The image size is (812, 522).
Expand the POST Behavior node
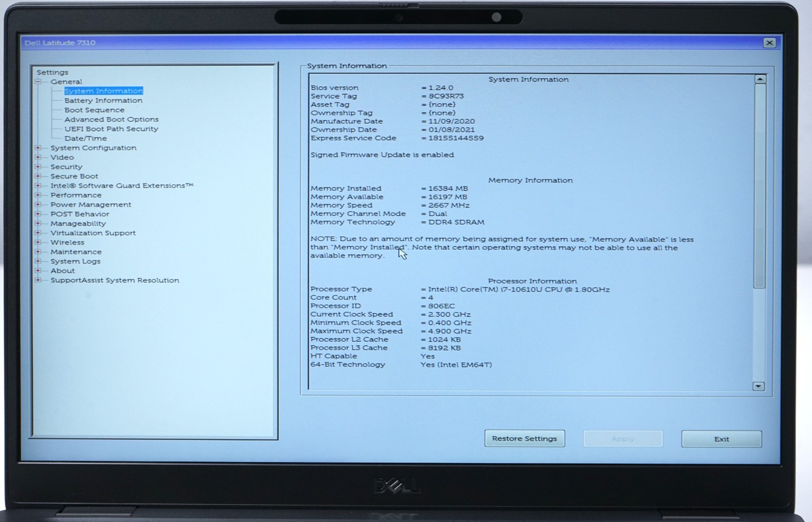38,214
